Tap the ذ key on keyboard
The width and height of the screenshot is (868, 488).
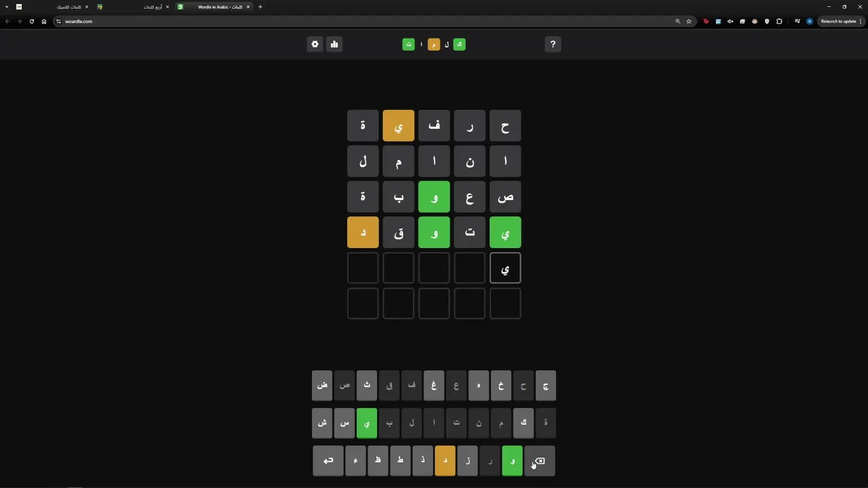422,461
